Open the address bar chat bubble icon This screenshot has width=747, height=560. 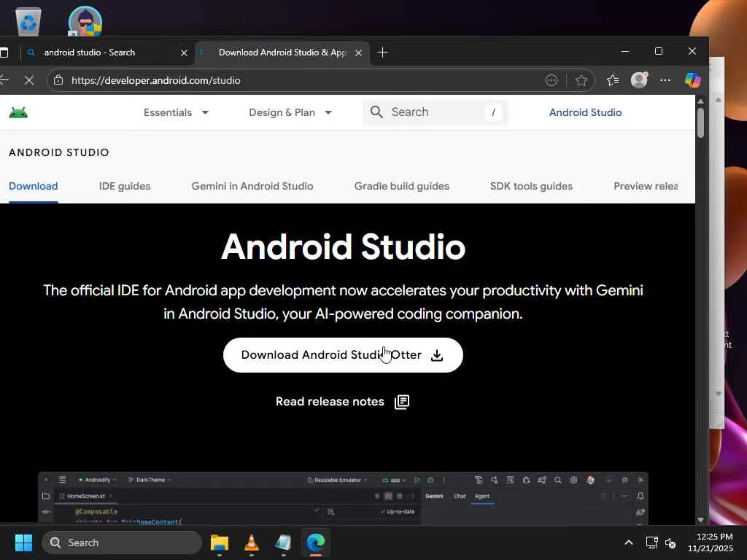pos(551,80)
